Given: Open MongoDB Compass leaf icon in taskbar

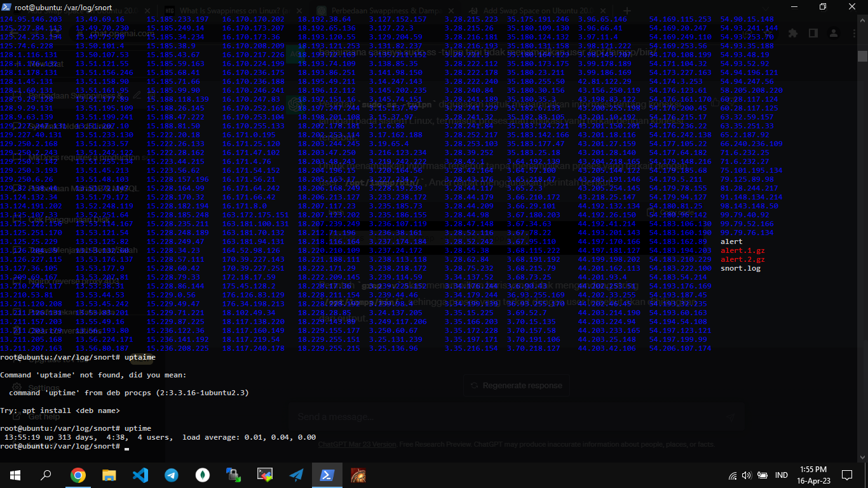Looking at the screenshot, I should click(x=203, y=475).
